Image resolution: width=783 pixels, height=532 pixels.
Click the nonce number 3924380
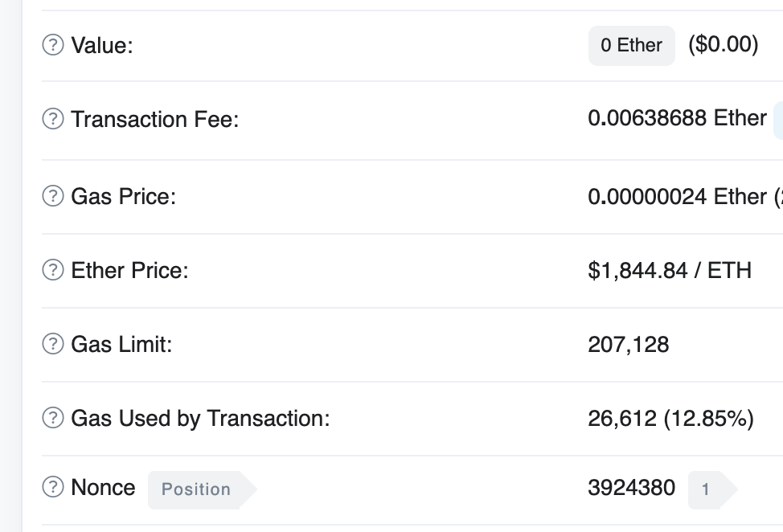[632, 488]
